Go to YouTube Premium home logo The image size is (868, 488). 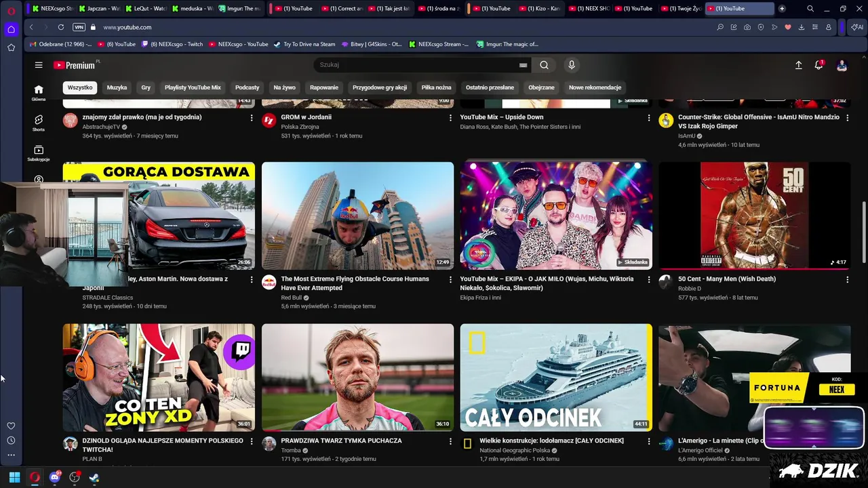(76, 65)
